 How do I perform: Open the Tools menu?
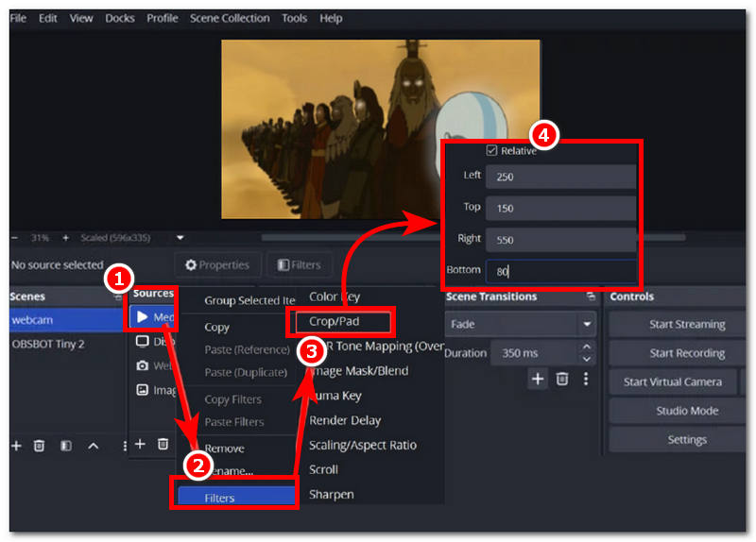294,18
